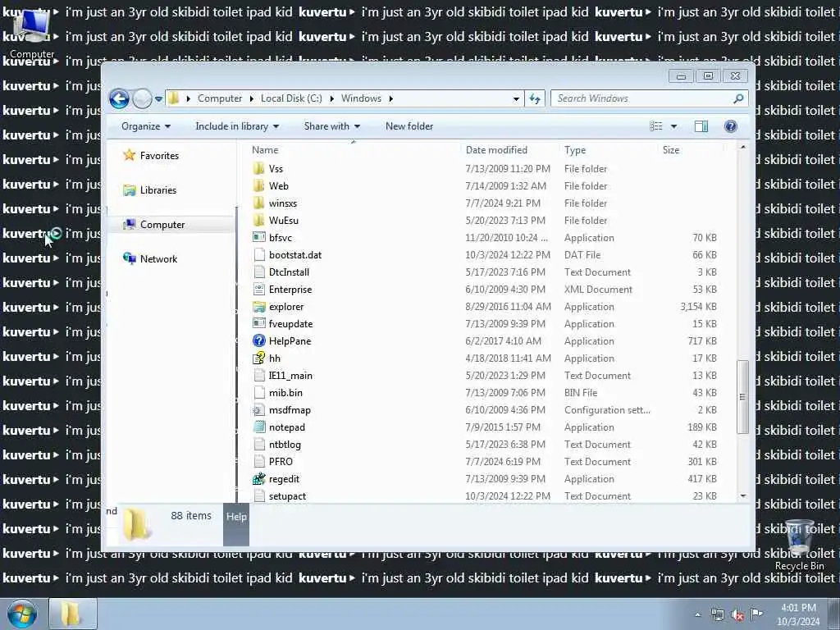Click the folder icon in address bar
This screenshot has width=840, height=630.
[x=174, y=98]
